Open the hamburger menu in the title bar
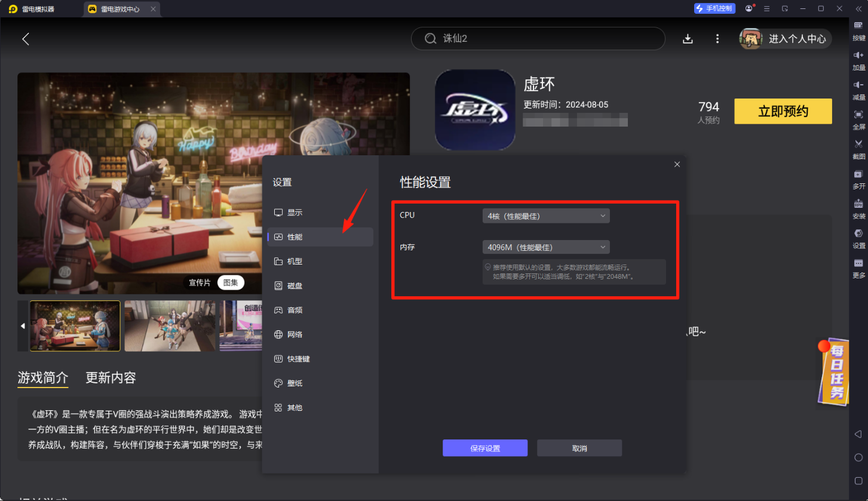The image size is (868, 501). (x=767, y=8)
